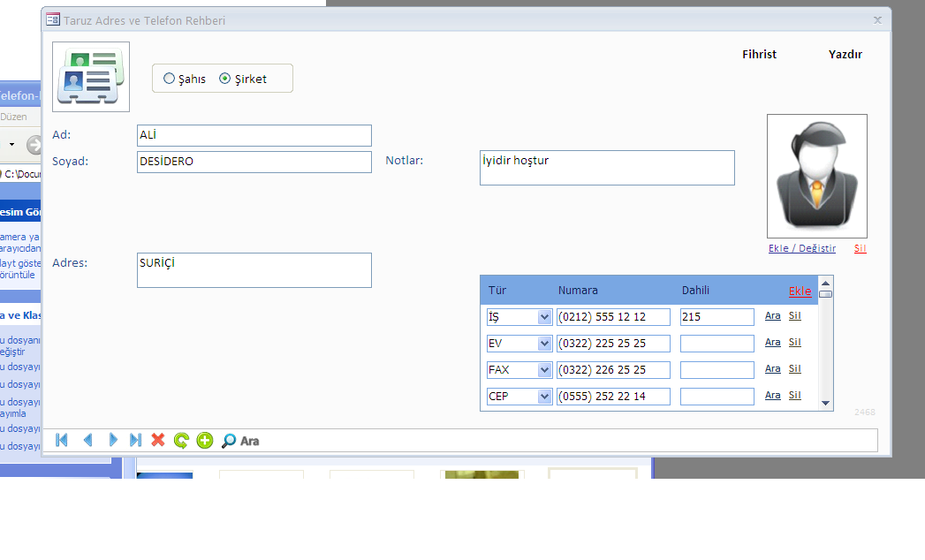Expand the FAX type dropdown
Viewport: 925px width, 560px height.
tap(544, 370)
